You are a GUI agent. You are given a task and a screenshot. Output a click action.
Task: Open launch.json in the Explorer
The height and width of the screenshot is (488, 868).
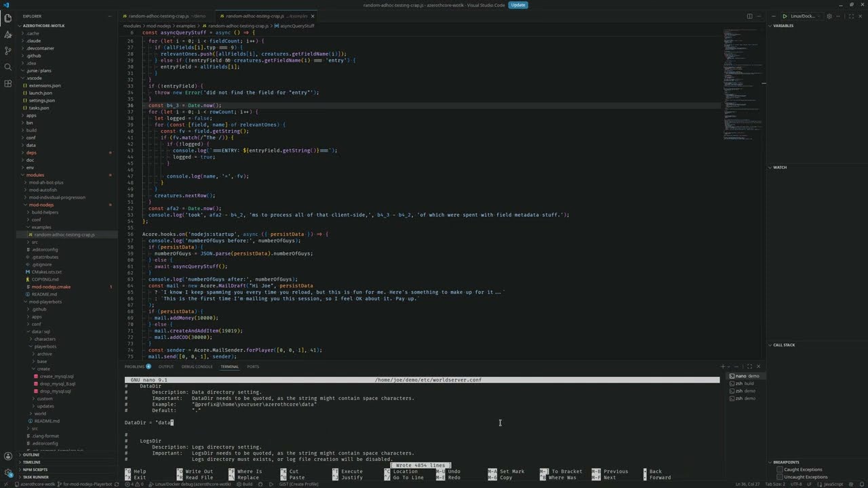point(40,93)
